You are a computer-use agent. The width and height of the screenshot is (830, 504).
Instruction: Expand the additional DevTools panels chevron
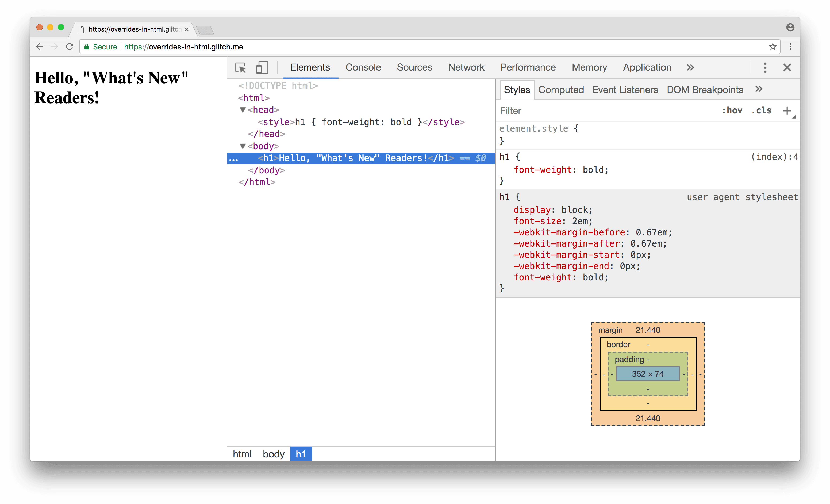(x=690, y=67)
